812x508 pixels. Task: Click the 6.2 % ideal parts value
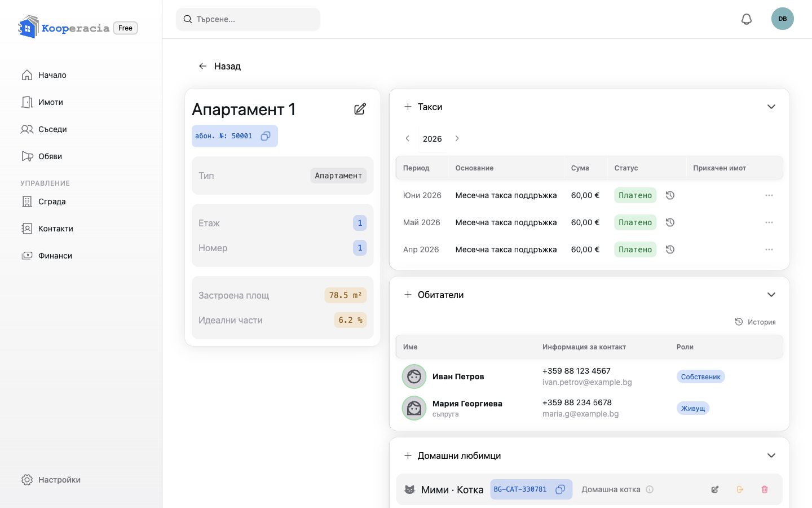click(x=351, y=320)
